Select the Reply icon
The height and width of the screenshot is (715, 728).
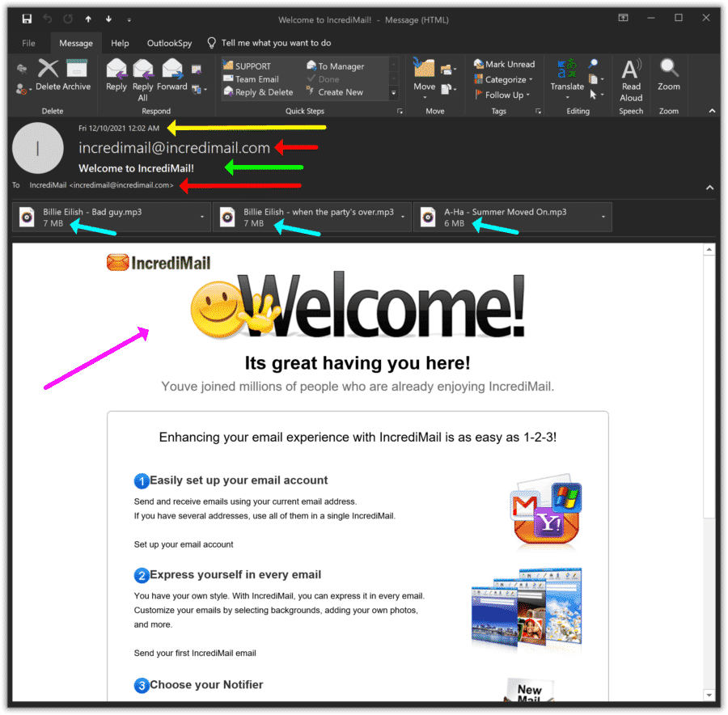[x=116, y=73]
